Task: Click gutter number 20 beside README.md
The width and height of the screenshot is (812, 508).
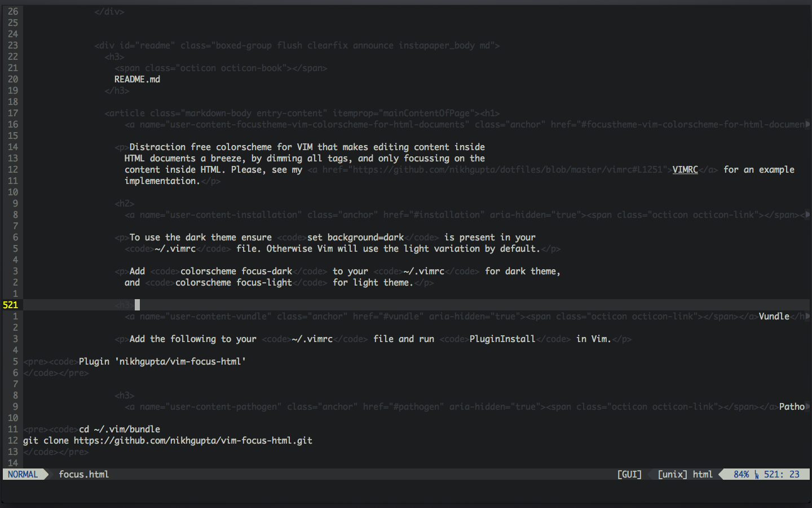Action: click(13, 79)
